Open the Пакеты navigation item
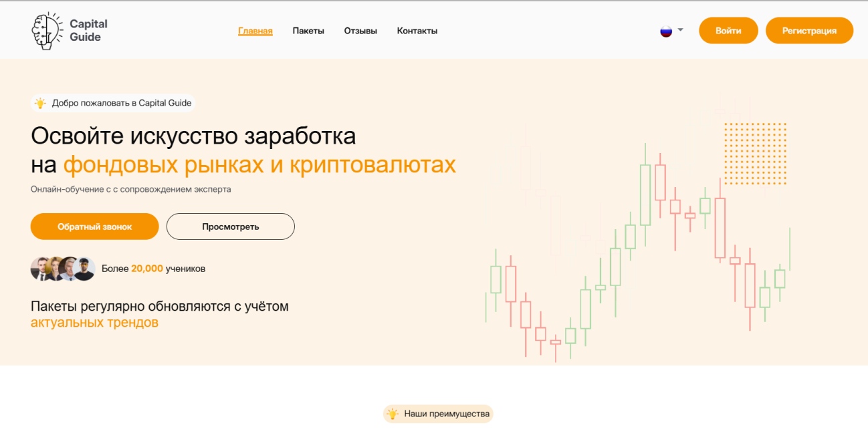 (x=308, y=31)
